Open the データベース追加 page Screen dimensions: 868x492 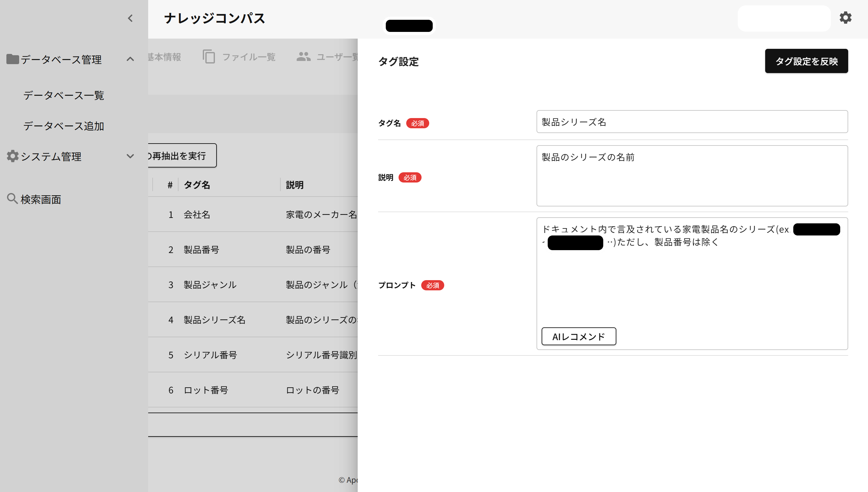point(63,126)
